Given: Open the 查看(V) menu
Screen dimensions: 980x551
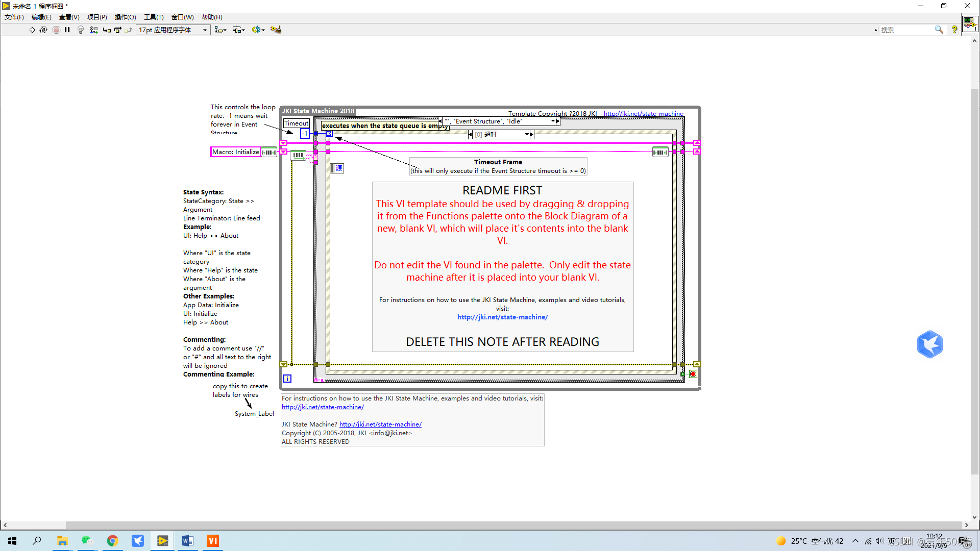Looking at the screenshot, I should pos(69,17).
